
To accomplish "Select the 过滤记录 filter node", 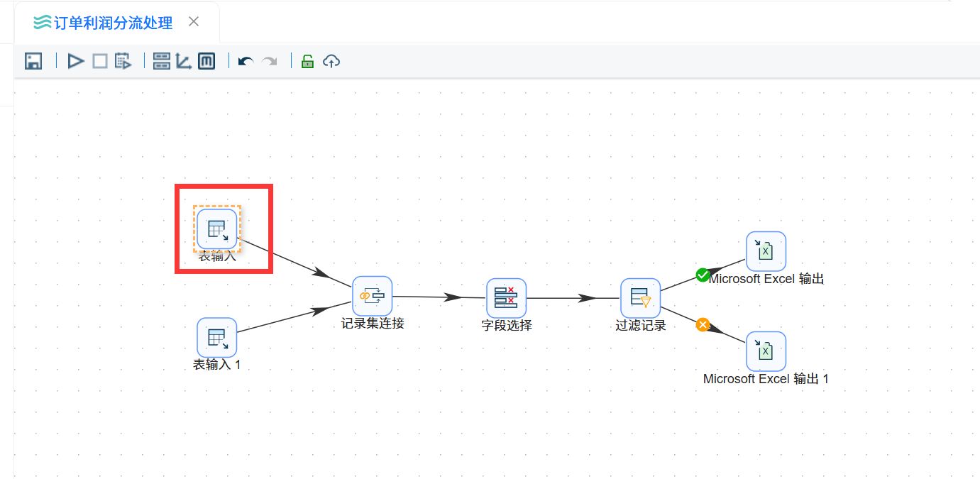I will (641, 298).
